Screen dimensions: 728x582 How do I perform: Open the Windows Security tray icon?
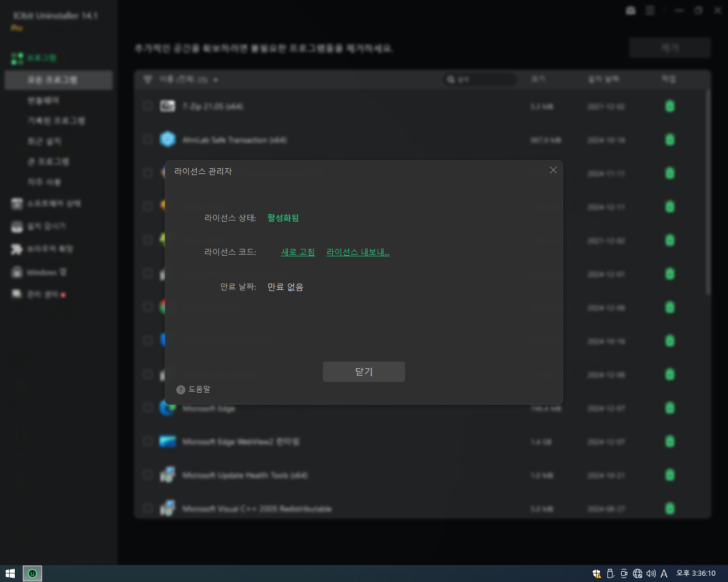[597, 573]
